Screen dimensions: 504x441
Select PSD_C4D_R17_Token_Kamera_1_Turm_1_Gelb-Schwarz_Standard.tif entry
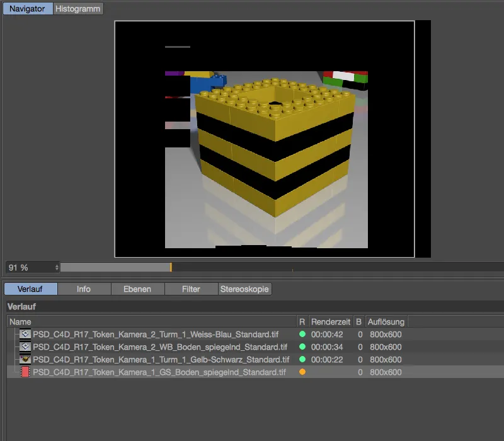[161, 359]
